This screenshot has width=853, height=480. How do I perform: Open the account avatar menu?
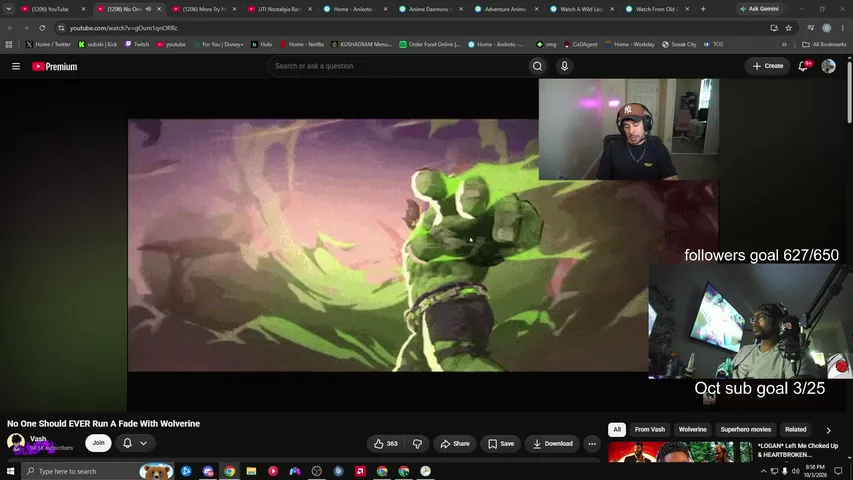pos(829,66)
